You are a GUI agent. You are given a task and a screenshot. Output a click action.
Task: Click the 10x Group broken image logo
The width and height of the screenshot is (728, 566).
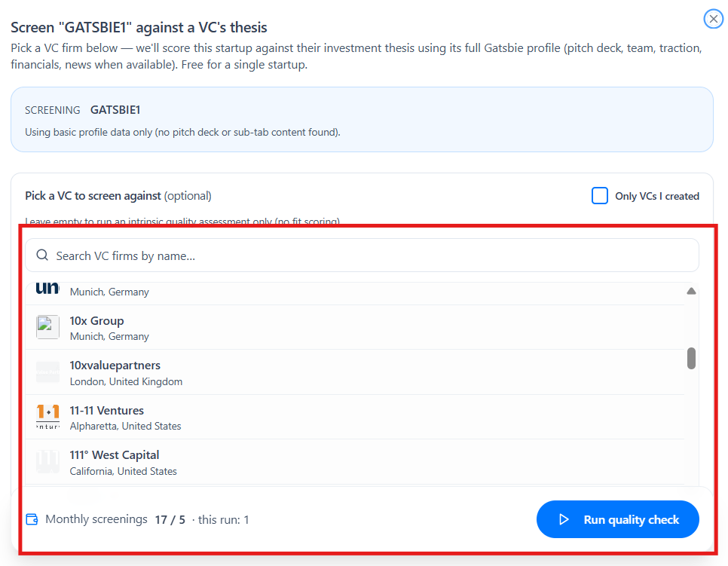click(47, 327)
